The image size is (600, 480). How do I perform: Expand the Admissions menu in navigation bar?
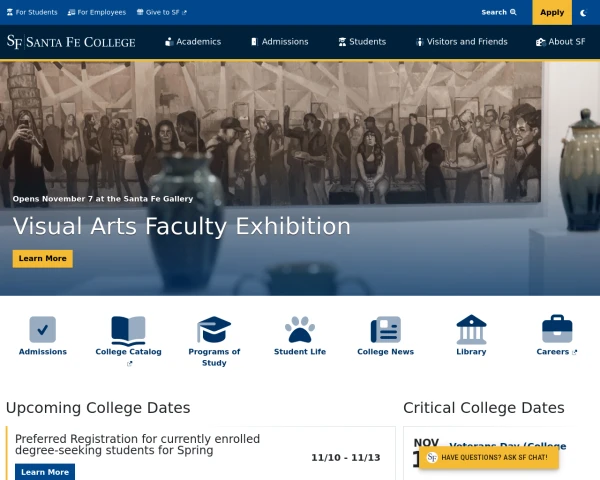(x=279, y=42)
